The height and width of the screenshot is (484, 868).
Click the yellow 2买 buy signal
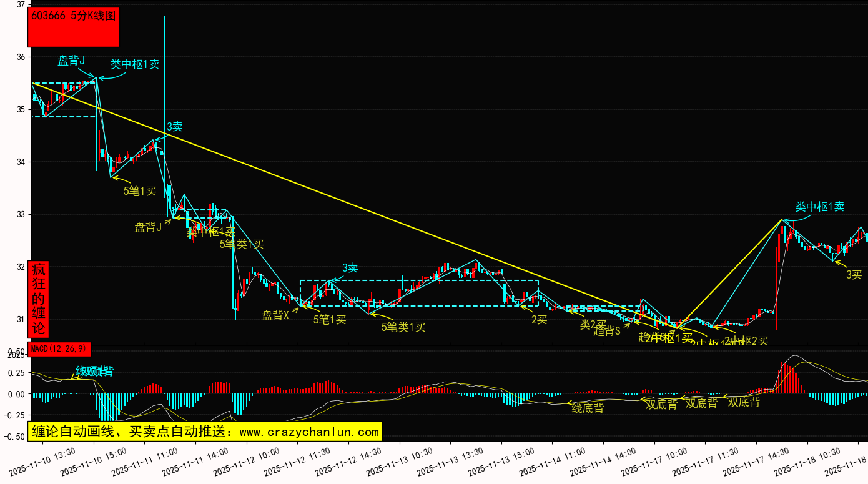[x=539, y=320]
